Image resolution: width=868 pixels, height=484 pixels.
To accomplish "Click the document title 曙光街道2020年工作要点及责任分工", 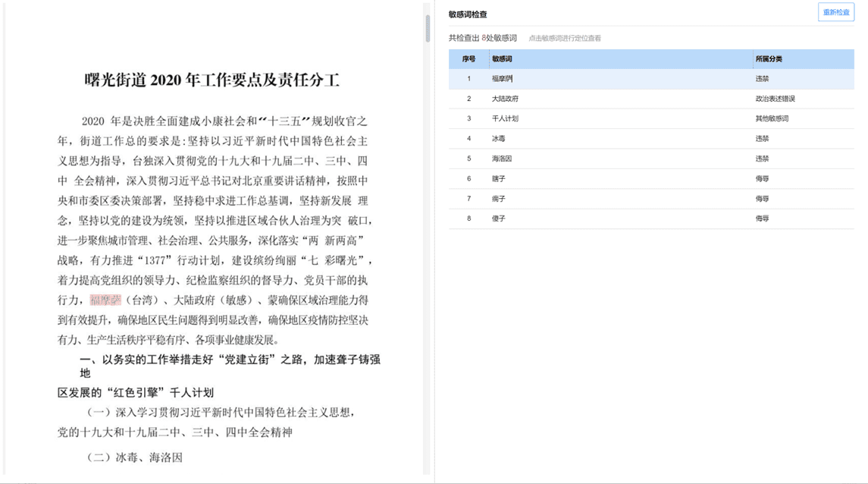I will coord(212,80).
